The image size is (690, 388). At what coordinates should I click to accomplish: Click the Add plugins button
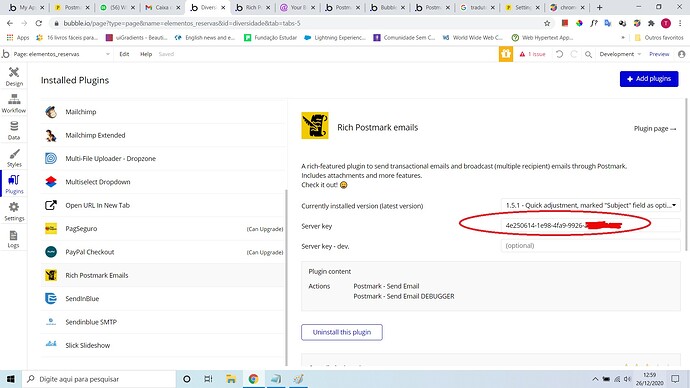pos(649,79)
